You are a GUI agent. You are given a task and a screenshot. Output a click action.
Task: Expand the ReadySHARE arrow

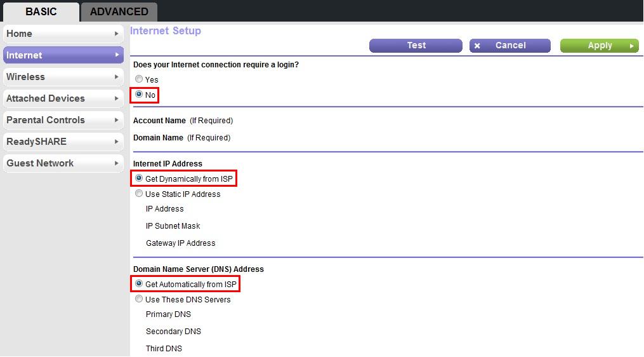pos(117,142)
